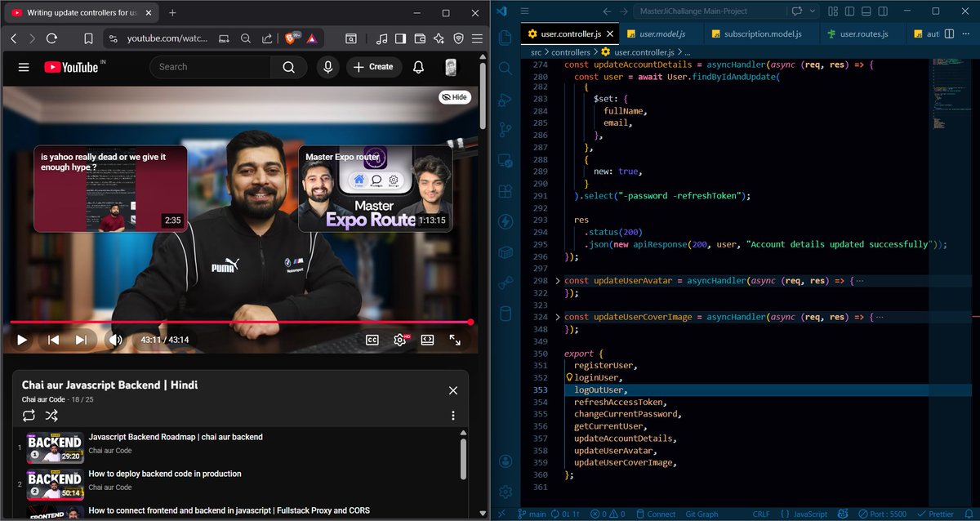Click database Connect in status bar
980x521 pixels.
click(655, 514)
